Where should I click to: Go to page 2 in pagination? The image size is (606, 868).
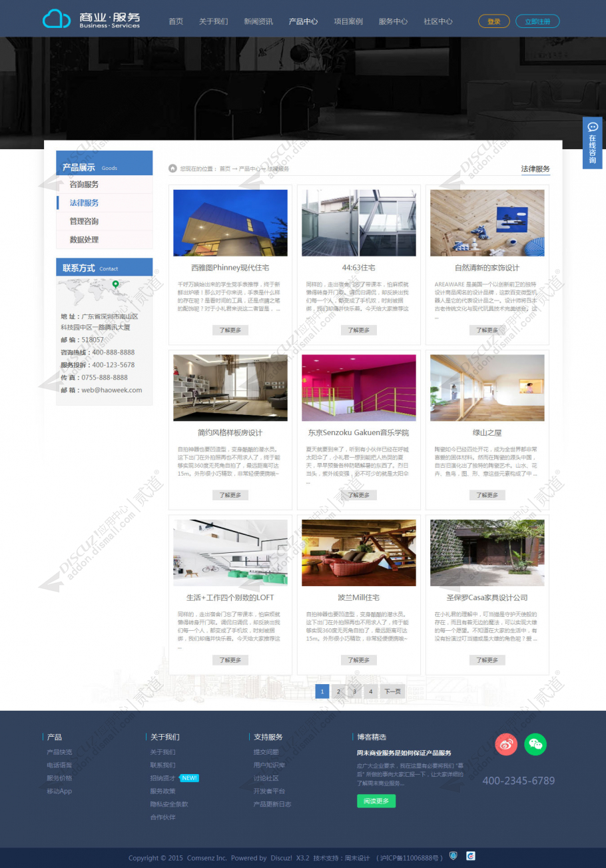(x=338, y=691)
